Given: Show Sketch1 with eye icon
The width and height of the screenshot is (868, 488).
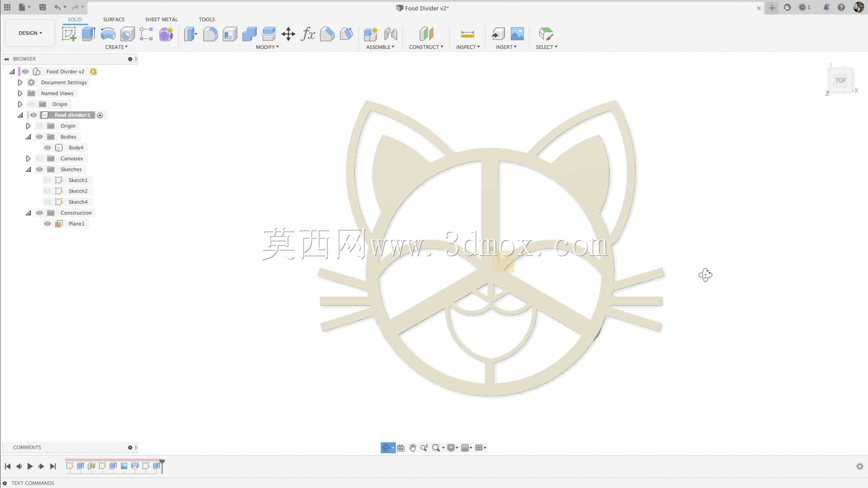Looking at the screenshot, I should click(x=48, y=180).
